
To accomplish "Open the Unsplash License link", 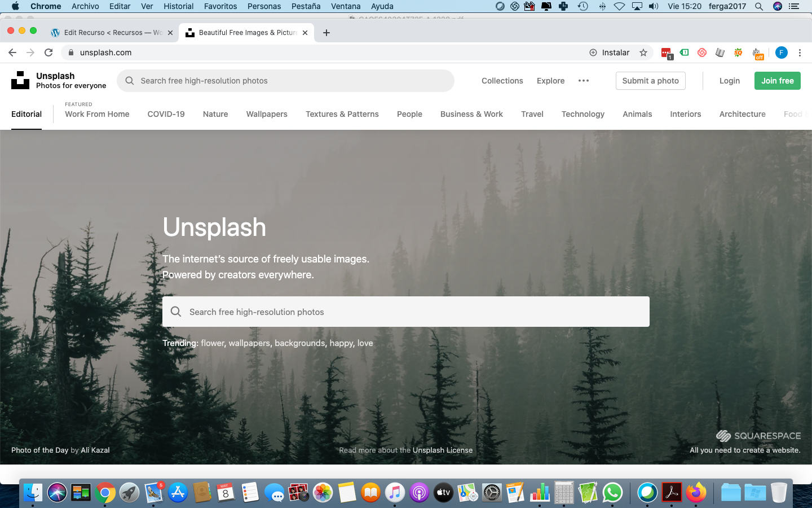I will point(443,450).
